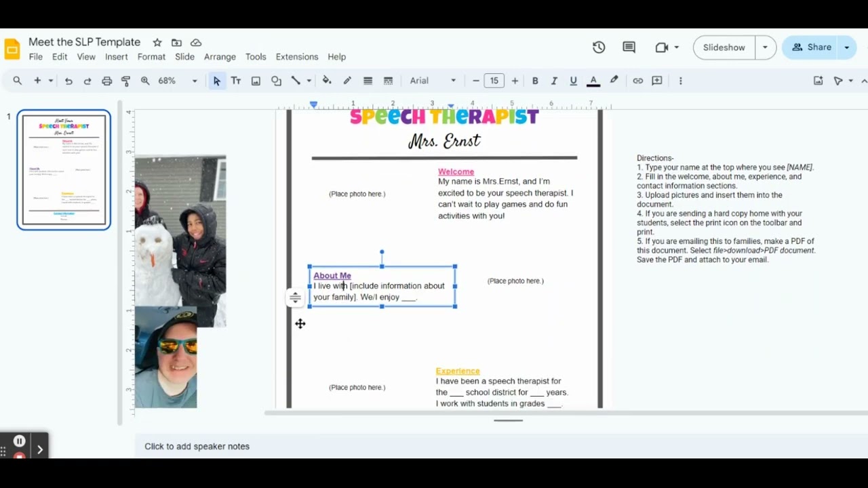Click the font size field showing 15
Image resolution: width=868 pixels, height=488 pixels.
coord(494,81)
